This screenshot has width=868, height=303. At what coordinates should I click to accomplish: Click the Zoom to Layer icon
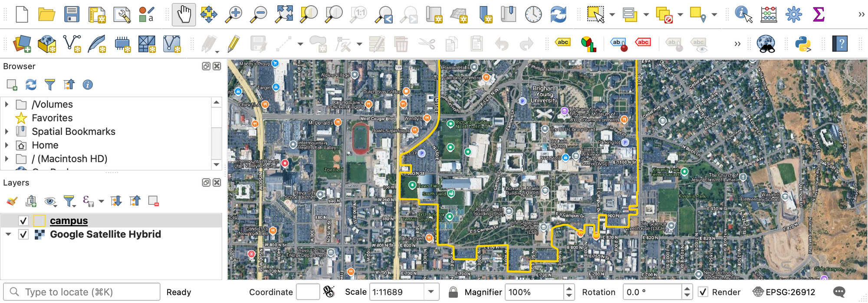[x=334, y=14]
